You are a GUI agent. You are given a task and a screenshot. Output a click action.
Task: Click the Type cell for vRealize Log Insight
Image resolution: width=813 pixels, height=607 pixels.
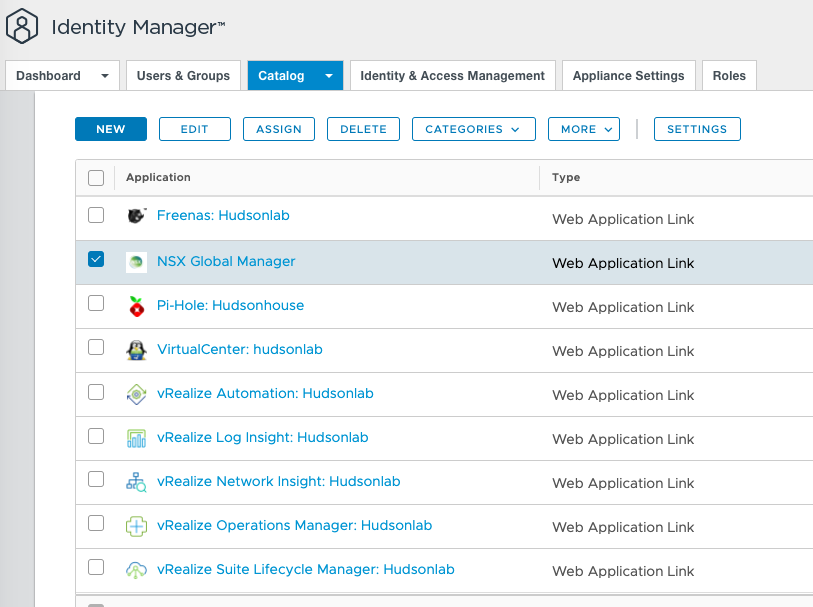(623, 440)
